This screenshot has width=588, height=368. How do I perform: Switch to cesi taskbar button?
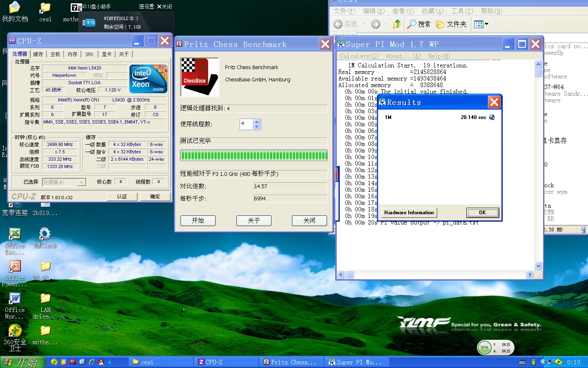(x=161, y=362)
